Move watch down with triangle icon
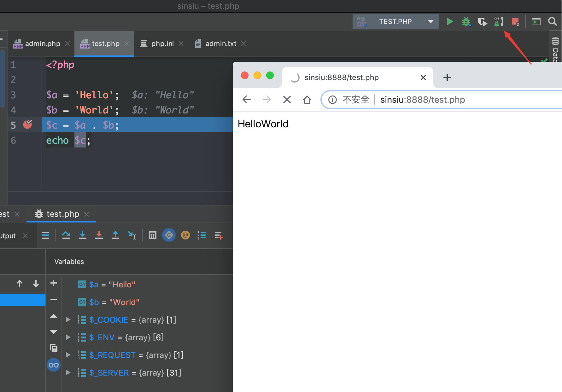 pos(54,332)
